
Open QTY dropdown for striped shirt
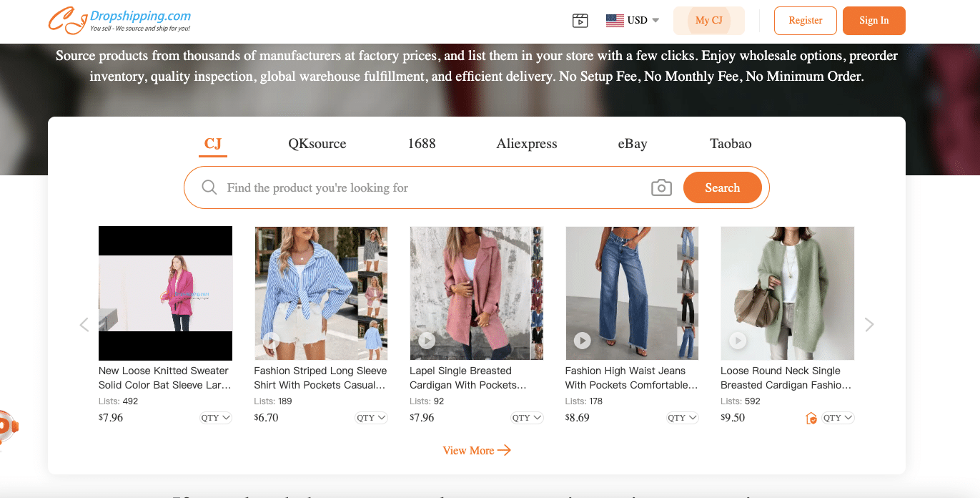coord(371,417)
